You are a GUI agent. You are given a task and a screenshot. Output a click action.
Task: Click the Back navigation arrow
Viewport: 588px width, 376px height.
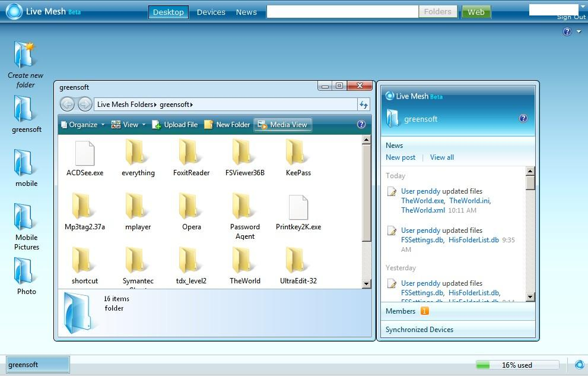68,105
